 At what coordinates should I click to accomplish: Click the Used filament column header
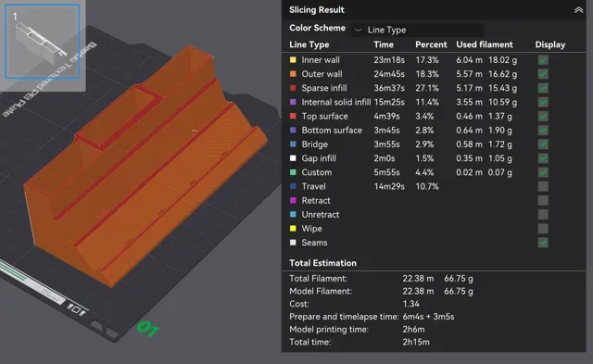click(485, 44)
